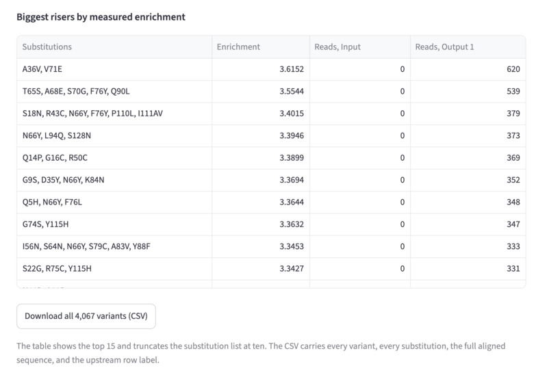Select the S18N, R43C, N66Y row substitutions
The width and height of the screenshot is (549, 392).
point(114,114)
